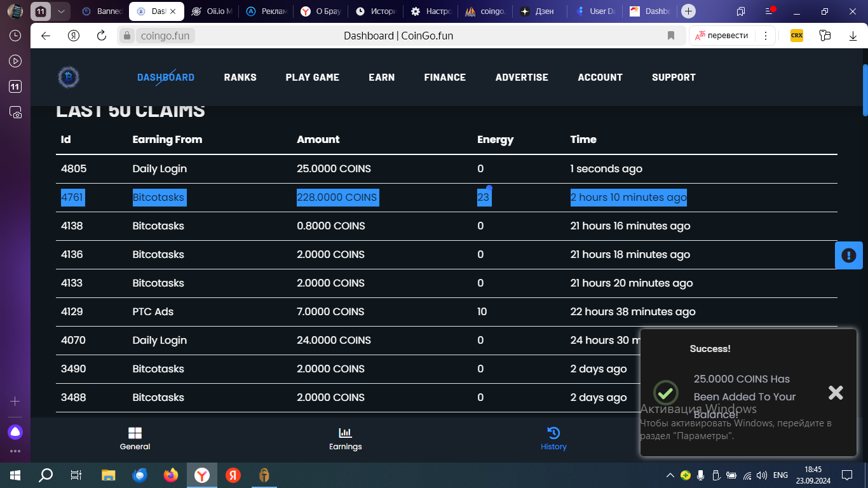
Task: Click the volume speaker tray icon
Action: click(761, 475)
